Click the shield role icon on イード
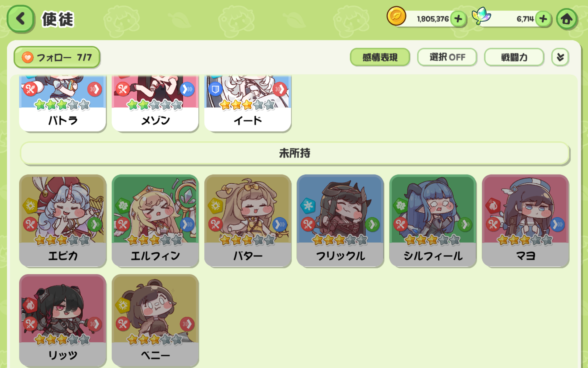The image size is (588, 368). (215, 90)
